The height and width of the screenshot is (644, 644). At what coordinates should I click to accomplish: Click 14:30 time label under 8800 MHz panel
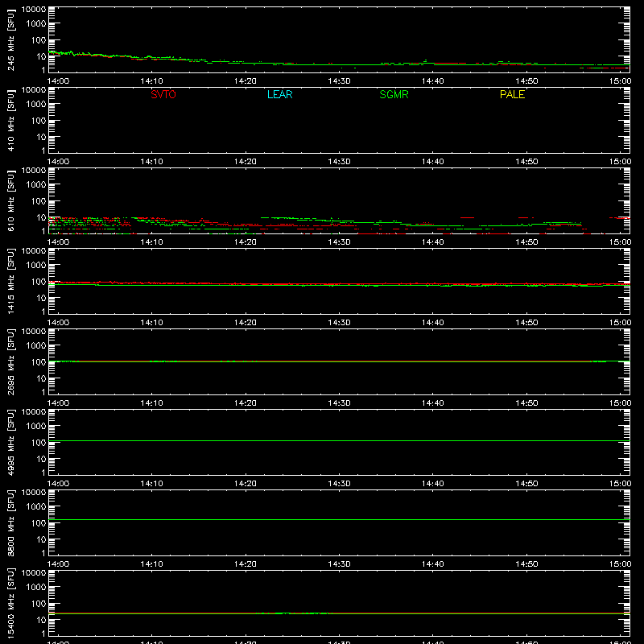[x=339, y=564]
